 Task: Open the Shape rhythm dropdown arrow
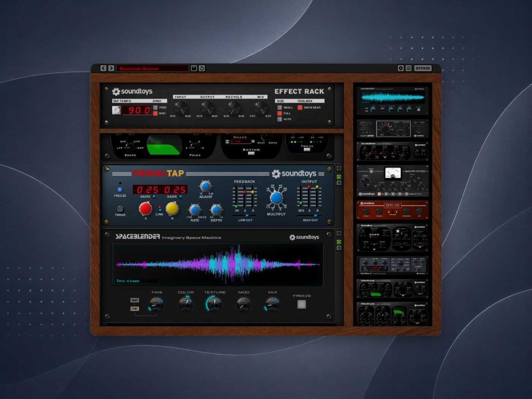[253, 141]
